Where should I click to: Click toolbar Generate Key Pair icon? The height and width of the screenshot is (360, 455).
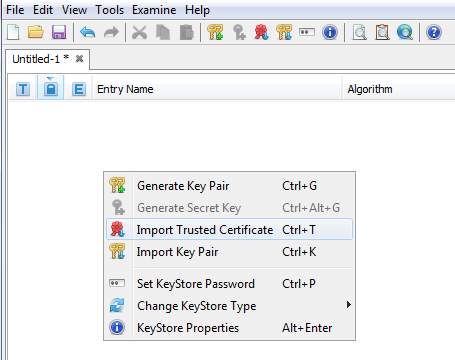tap(215, 32)
